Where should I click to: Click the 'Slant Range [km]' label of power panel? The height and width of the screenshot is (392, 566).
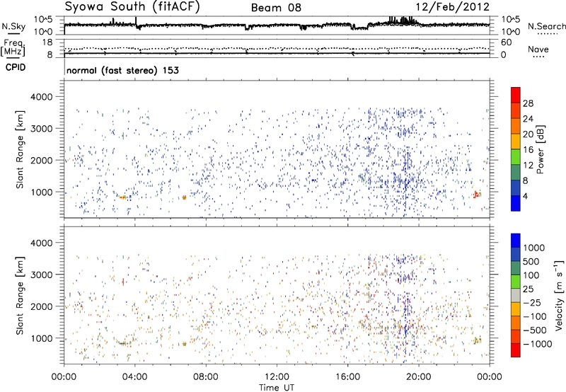[20, 150]
